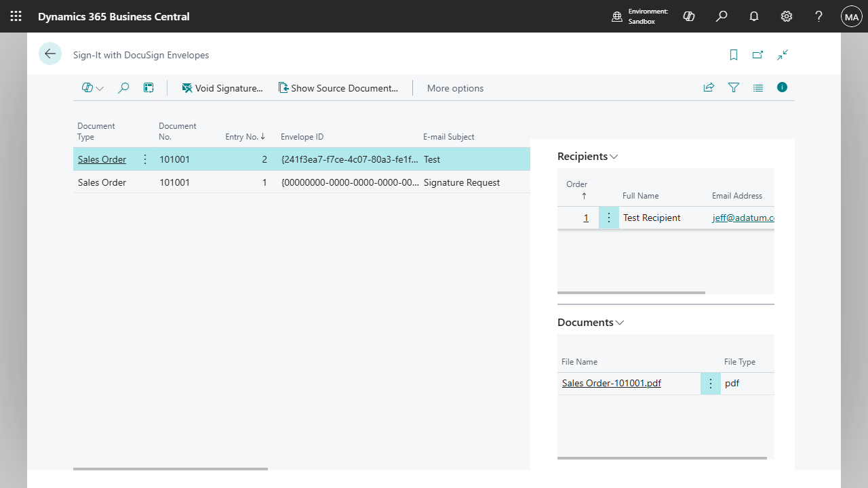Viewport: 868px width, 488px height.
Task: Click the list's horizontal scrollbar
Action: click(x=170, y=468)
